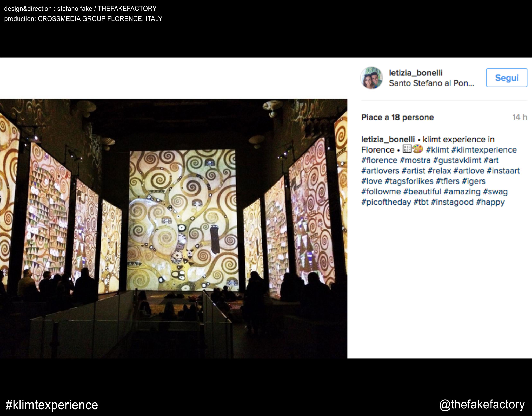Viewport: 532px width, 416px height.
Task: Click the @thefakefactory handle at the bottom
Action: point(482,405)
